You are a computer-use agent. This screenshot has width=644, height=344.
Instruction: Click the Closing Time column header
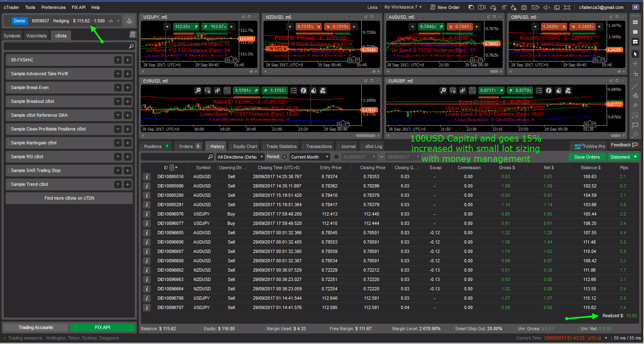click(x=279, y=168)
